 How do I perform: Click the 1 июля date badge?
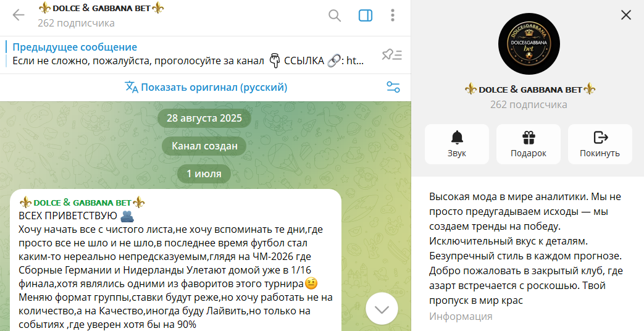click(x=204, y=174)
